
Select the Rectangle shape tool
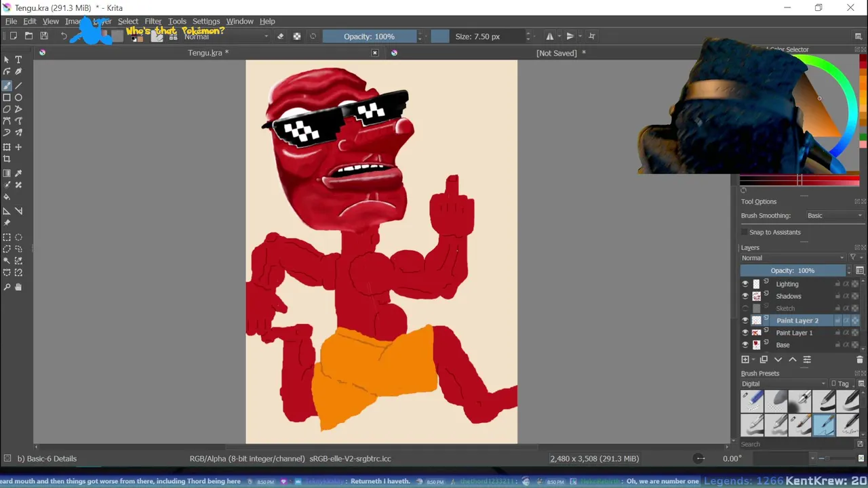[x=7, y=98]
